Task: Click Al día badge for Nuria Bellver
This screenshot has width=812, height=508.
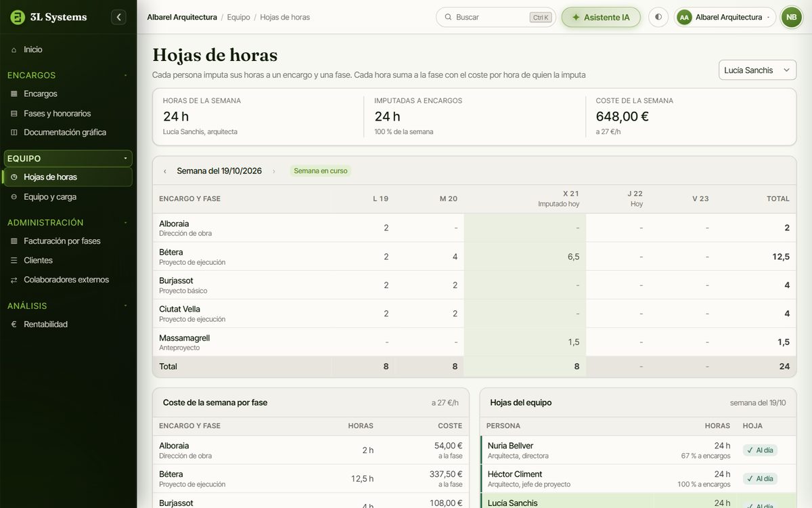Action: click(x=760, y=450)
